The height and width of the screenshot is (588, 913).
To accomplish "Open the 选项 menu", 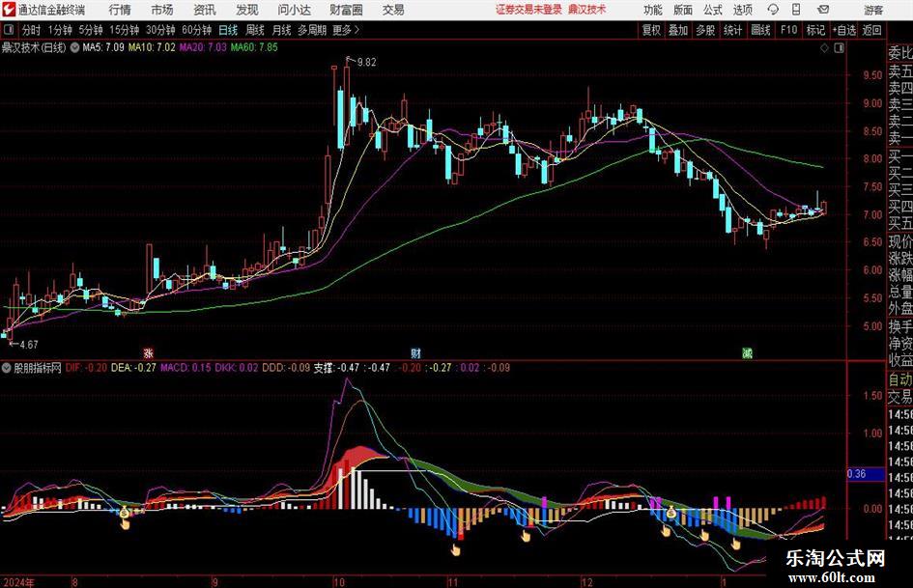I will tap(743, 10).
